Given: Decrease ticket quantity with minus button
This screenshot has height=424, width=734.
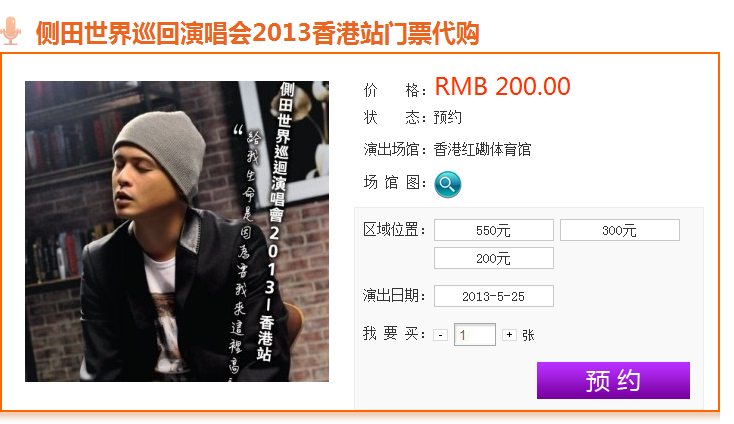Looking at the screenshot, I should click(440, 335).
